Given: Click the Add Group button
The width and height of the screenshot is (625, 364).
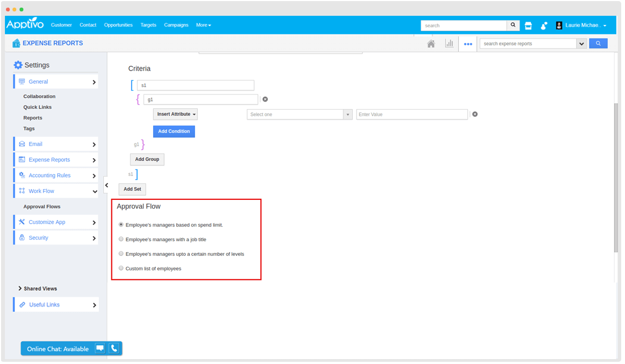Looking at the screenshot, I should pos(147,159).
